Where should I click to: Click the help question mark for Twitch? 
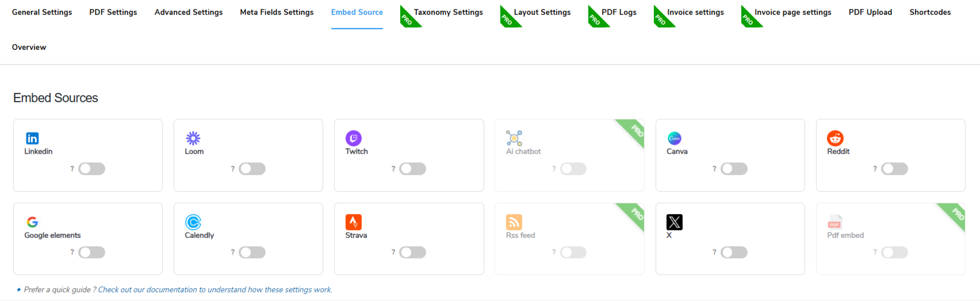[393, 169]
